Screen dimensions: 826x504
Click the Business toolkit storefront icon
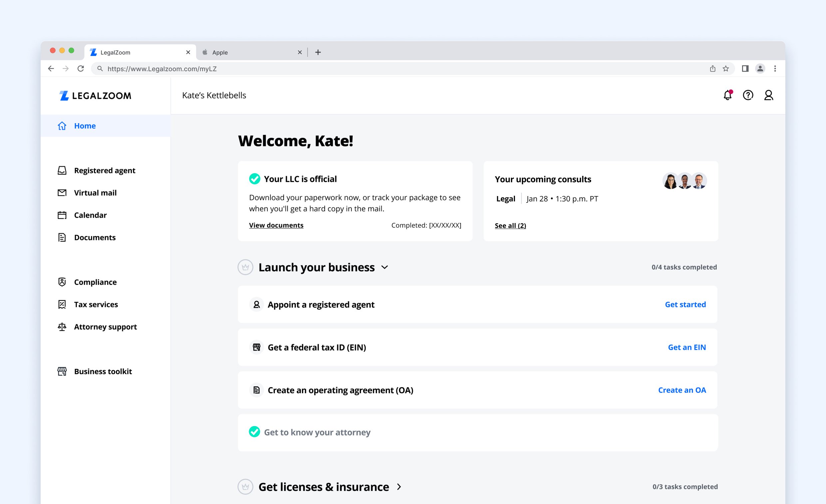62,371
